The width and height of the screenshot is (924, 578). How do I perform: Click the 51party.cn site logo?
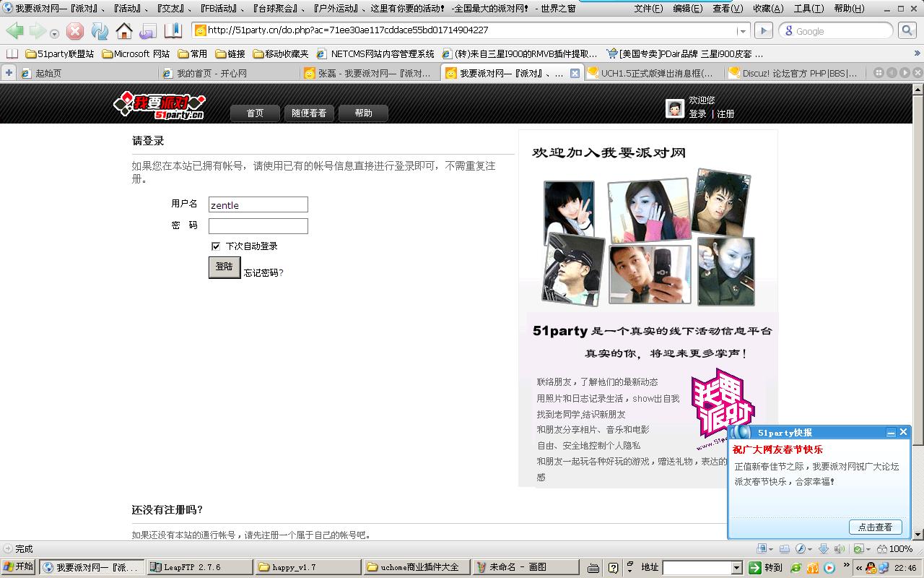(x=160, y=106)
